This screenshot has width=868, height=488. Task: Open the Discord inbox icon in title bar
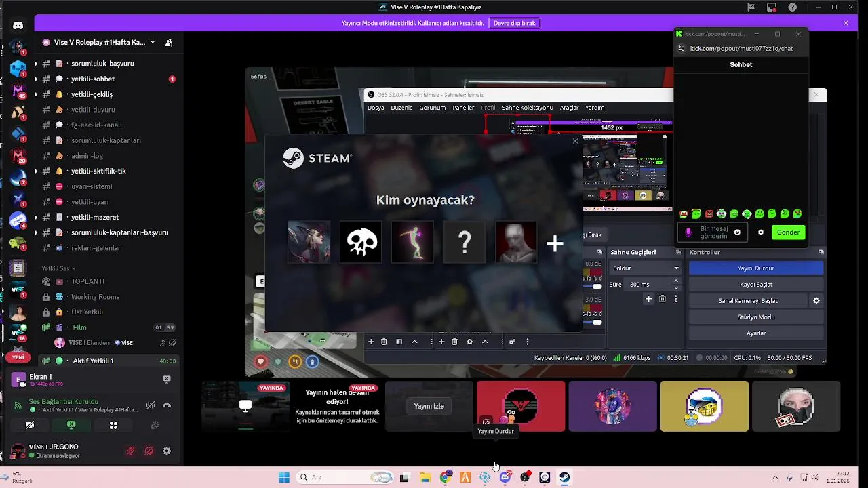point(772,7)
